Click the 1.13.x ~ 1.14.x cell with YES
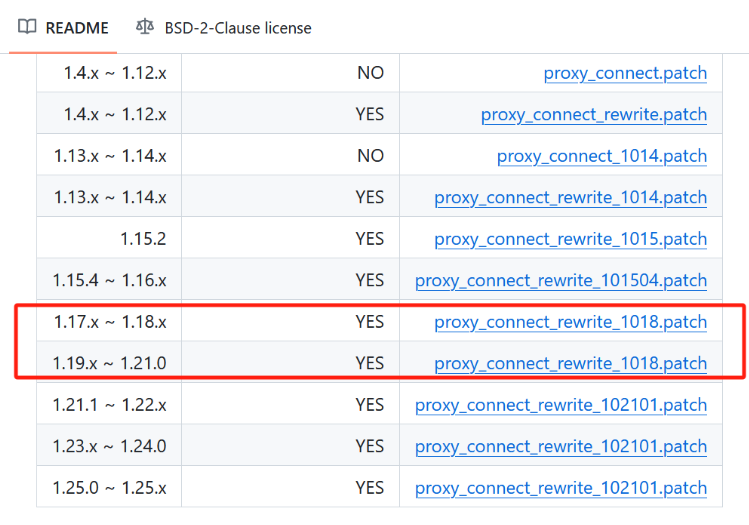Viewport: 749px width, 525px height. [110, 197]
